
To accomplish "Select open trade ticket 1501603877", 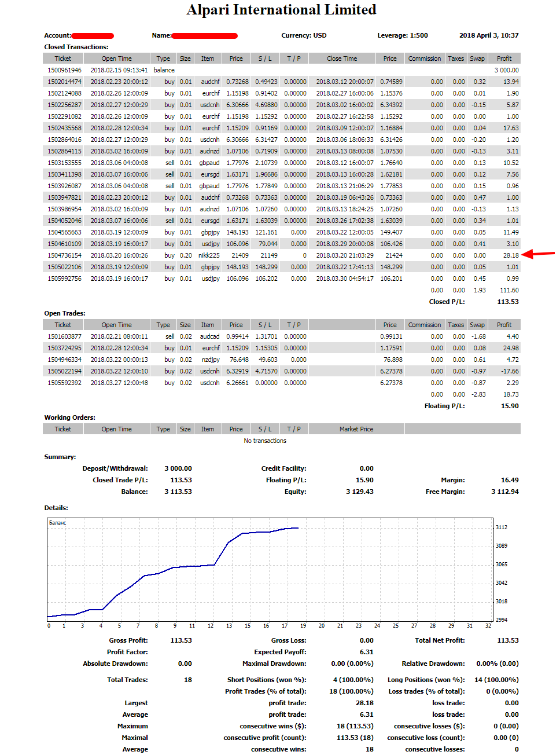I will tap(65, 336).
